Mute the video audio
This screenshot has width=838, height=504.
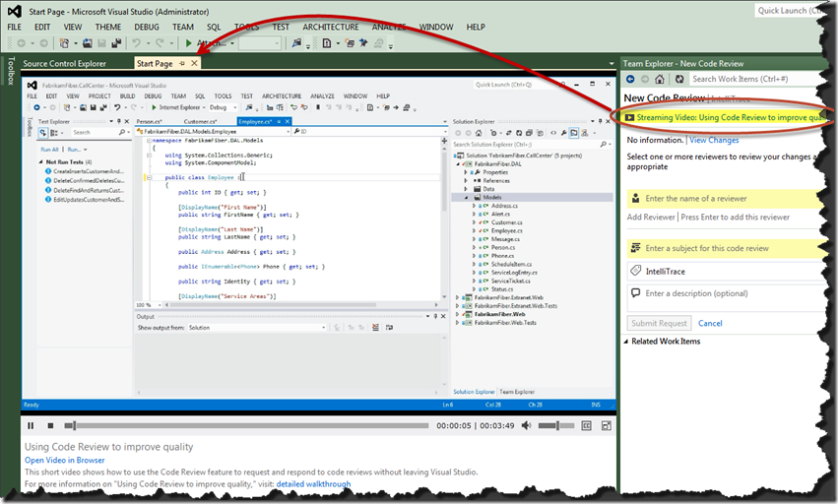527,425
